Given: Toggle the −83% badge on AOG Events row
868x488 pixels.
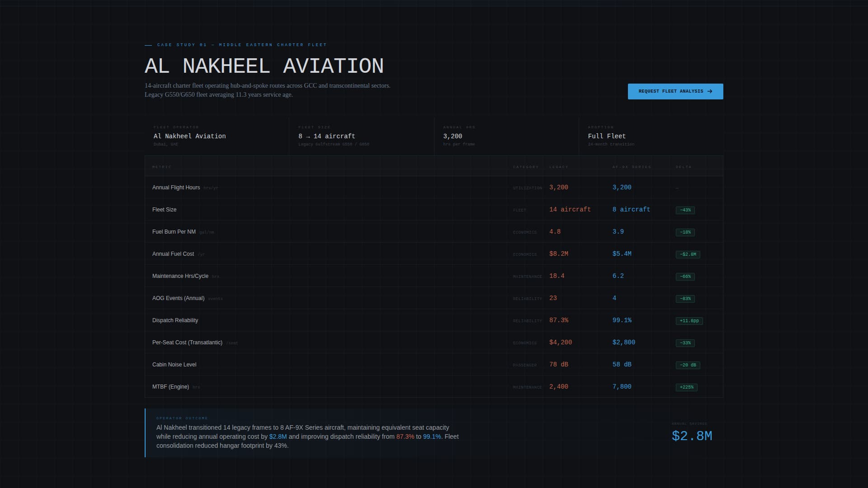Looking at the screenshot, I should [686, 298].
